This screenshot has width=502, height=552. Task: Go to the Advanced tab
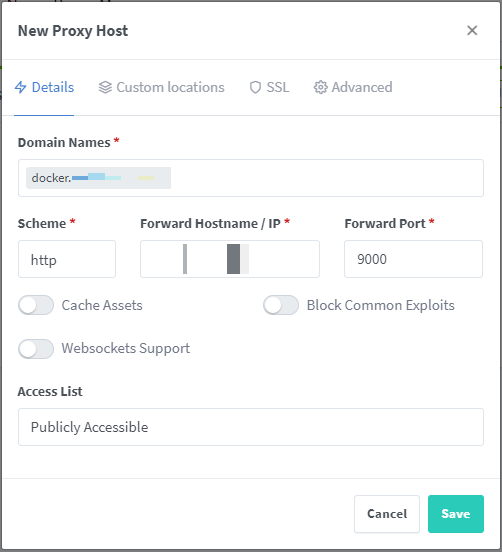tap(353, 87)
